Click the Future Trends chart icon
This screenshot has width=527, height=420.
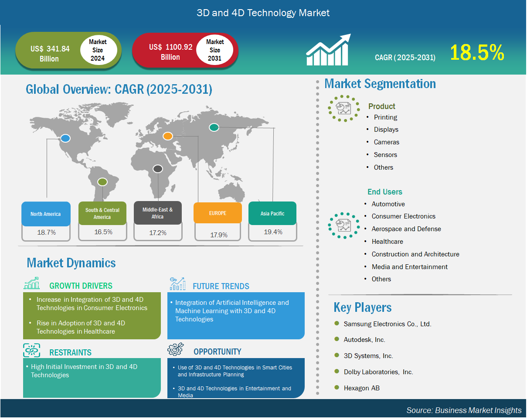point(177,283)
